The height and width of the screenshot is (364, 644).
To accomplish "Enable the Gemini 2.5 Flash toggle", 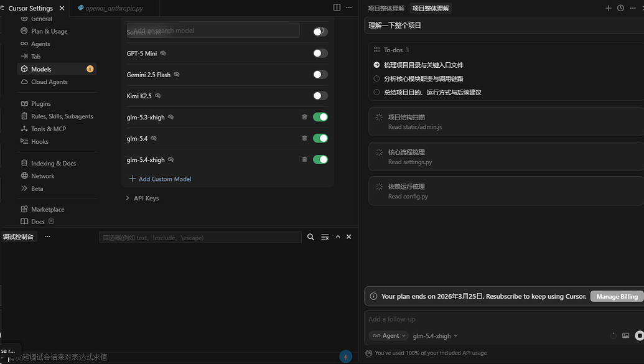I will coord(320,75).
